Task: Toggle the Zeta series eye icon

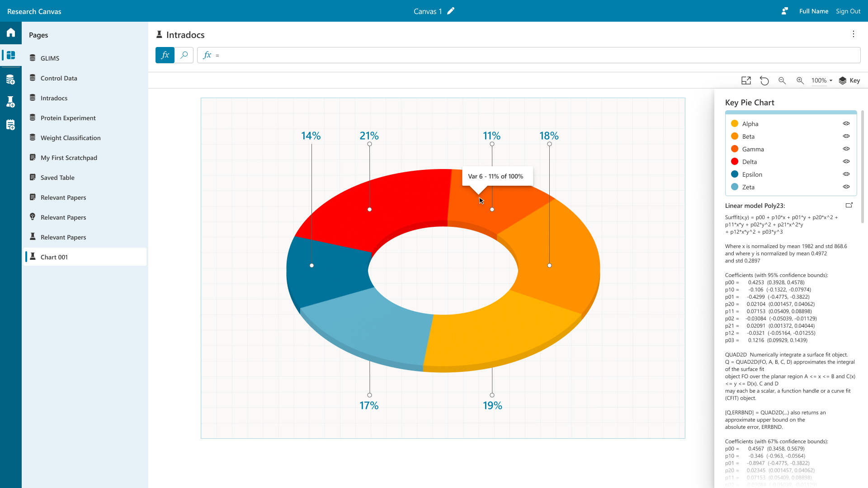Action: (x=846, y=187)
